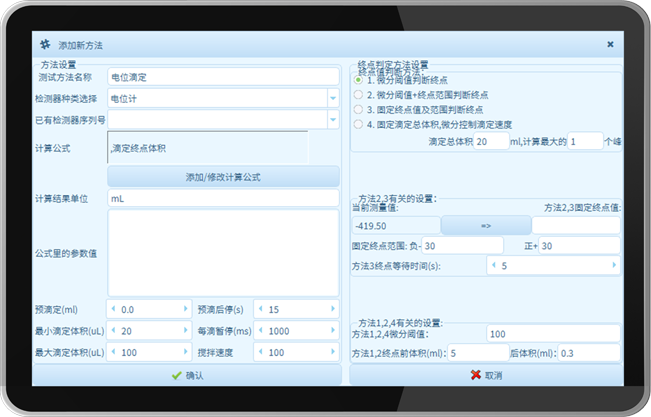Click the gear icon beside 添加新方法 title
This screenshot has width=651, height=417.
45,45
